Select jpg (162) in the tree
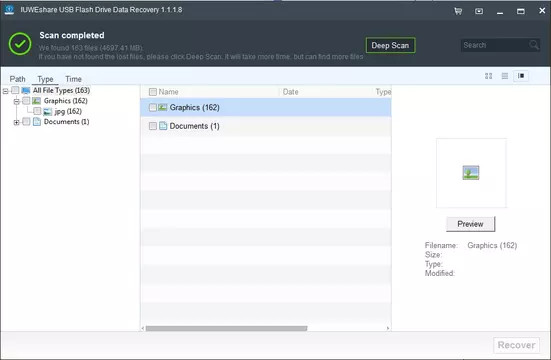551x360 pixels. click(68, 111)
